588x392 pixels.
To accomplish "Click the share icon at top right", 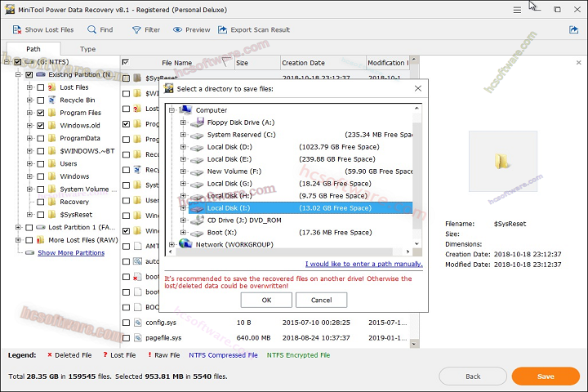I will pos(574,29).
